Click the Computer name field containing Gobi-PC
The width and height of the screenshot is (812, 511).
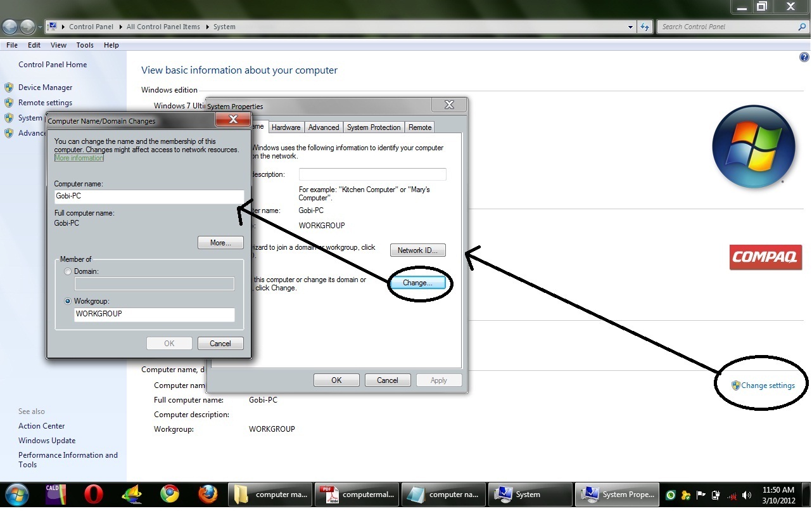click(149, 197)
